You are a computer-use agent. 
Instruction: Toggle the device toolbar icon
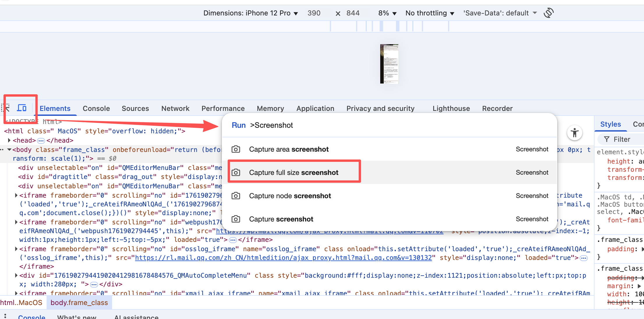click(x=22, y=108)
